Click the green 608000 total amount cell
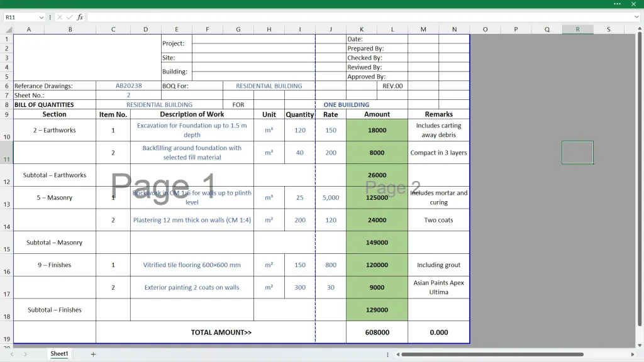Image resolution: width=644 pixels, height=362 pixels. click(377, 332)
